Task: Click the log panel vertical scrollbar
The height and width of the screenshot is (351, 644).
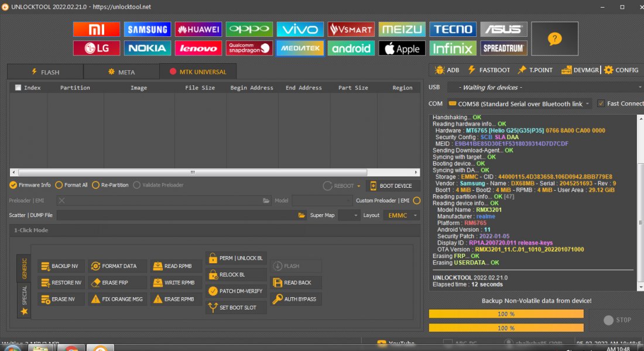Action: click(640, 203)
